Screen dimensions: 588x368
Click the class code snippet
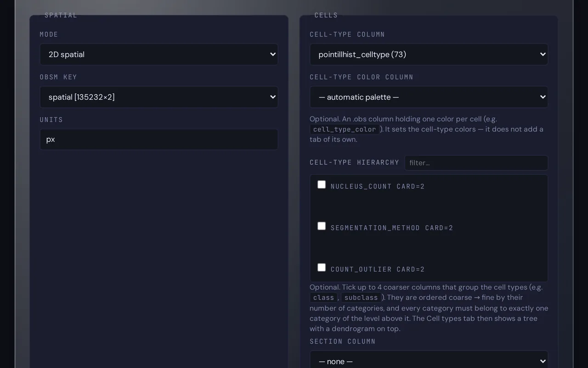(323, 298)
